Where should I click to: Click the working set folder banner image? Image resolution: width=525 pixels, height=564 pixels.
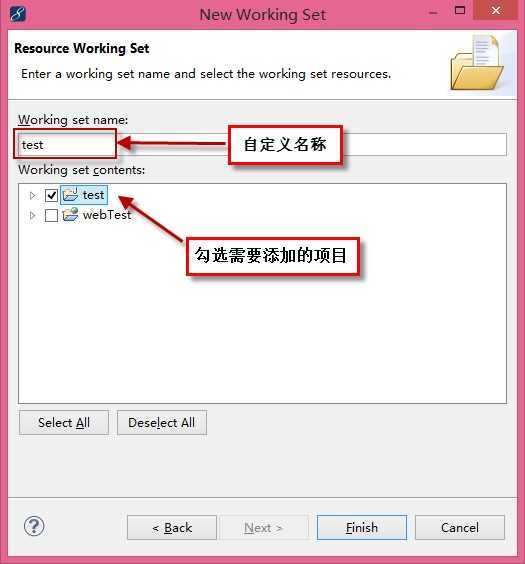click(477, 63)
